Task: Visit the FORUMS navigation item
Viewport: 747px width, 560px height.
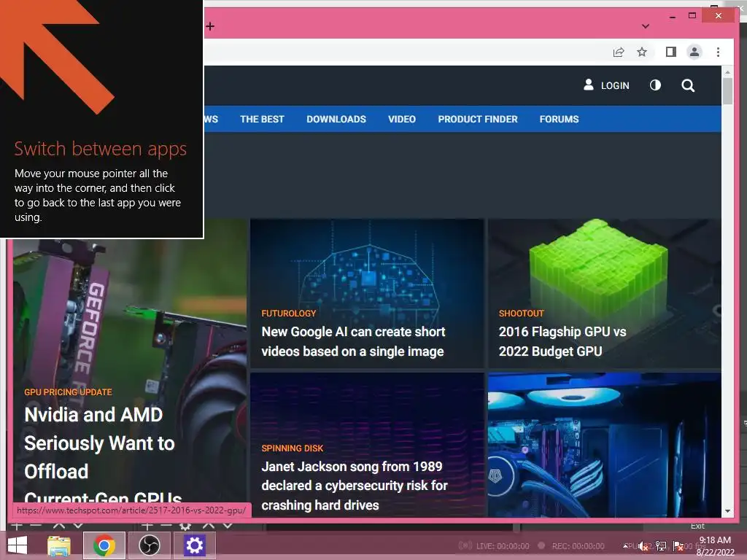Action: coord(560,119)
